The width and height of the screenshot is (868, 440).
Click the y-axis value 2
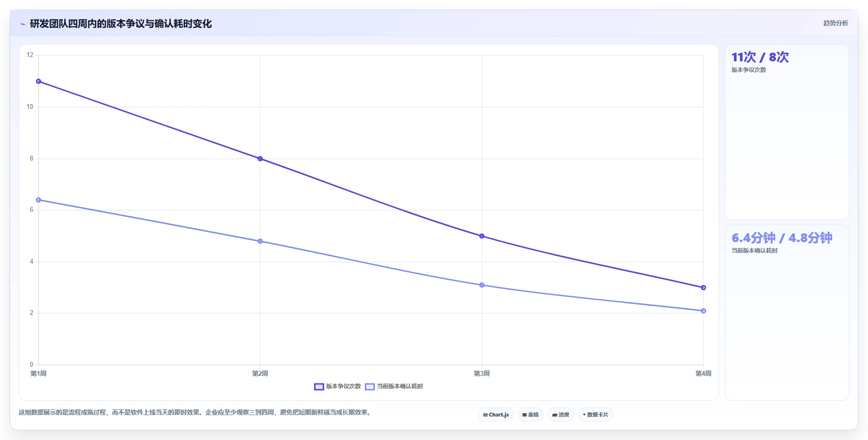pyautogui.click(x=32, y=313)
